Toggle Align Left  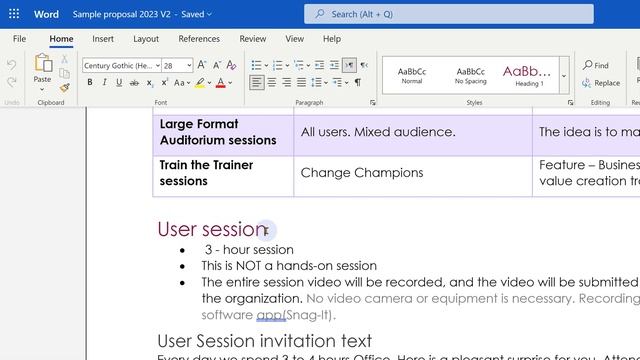(257, 83)
